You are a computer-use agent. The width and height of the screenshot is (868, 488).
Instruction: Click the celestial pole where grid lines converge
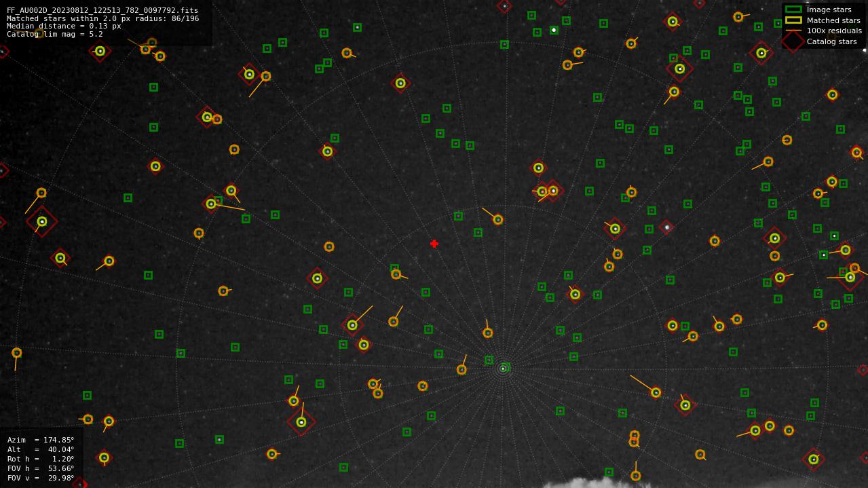(503, 369)
